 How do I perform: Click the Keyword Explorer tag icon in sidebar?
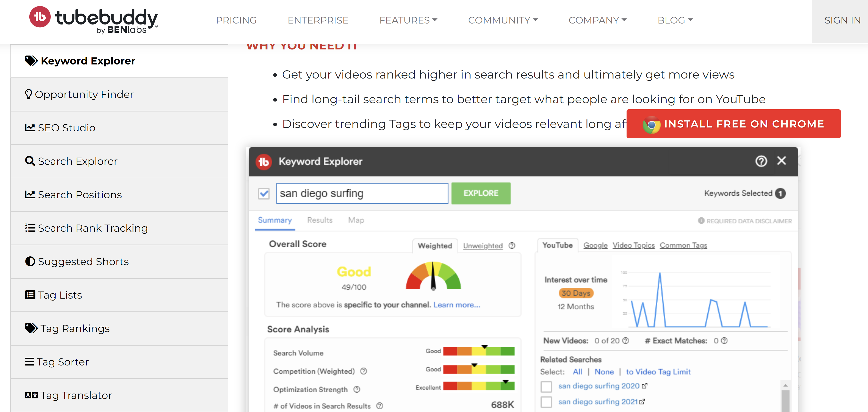point(31,61)
